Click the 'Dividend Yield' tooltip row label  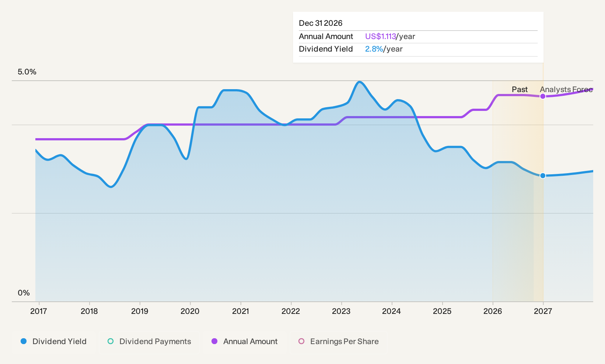(326, 49)
